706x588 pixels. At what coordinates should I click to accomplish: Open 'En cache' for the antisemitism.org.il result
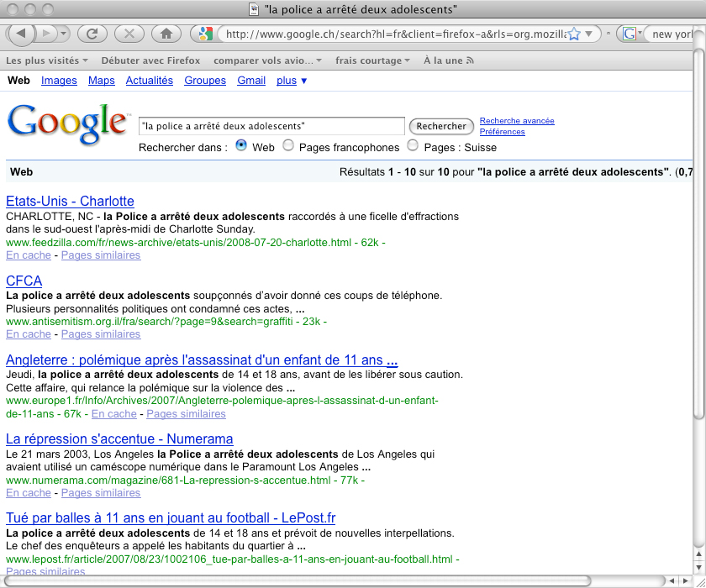click(29, 334)
